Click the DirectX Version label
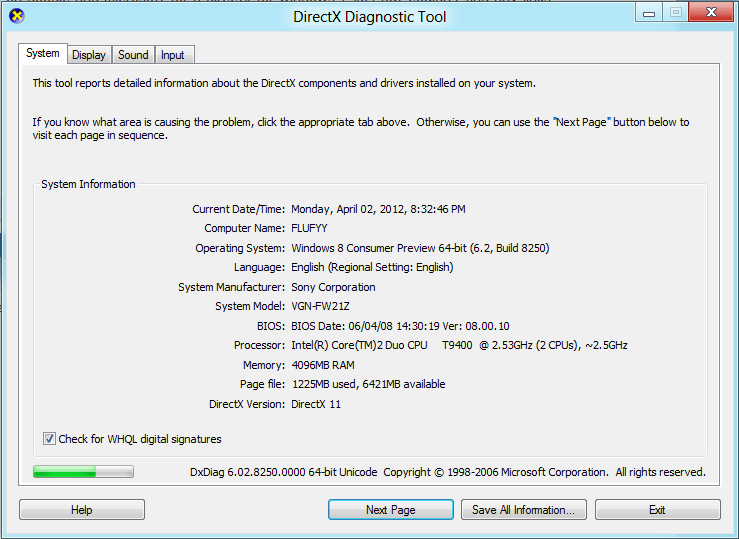 (x=247, y=404)
